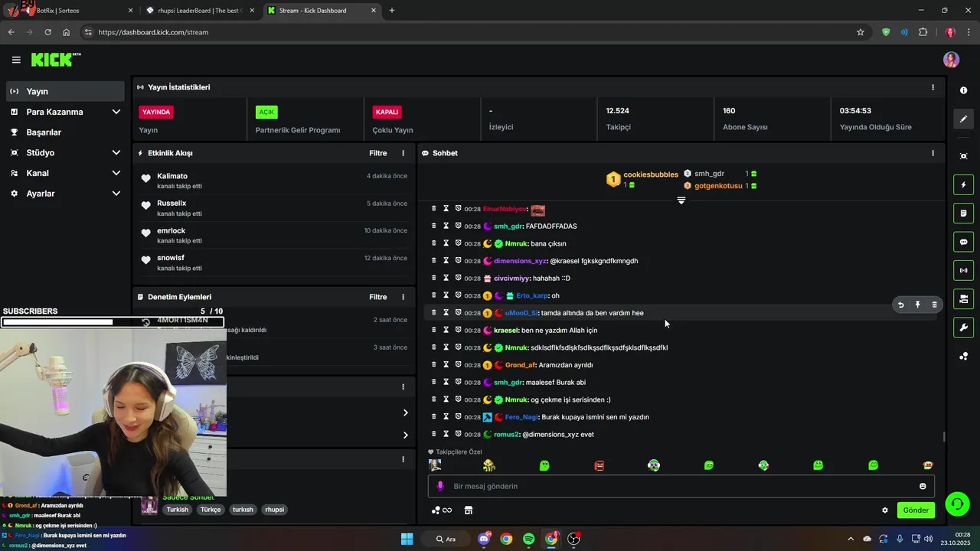The width and height of the screenshot is (980, 551).
Task: Open Filtre dropdown in Denetim Eylemleri
Action: 378,297
